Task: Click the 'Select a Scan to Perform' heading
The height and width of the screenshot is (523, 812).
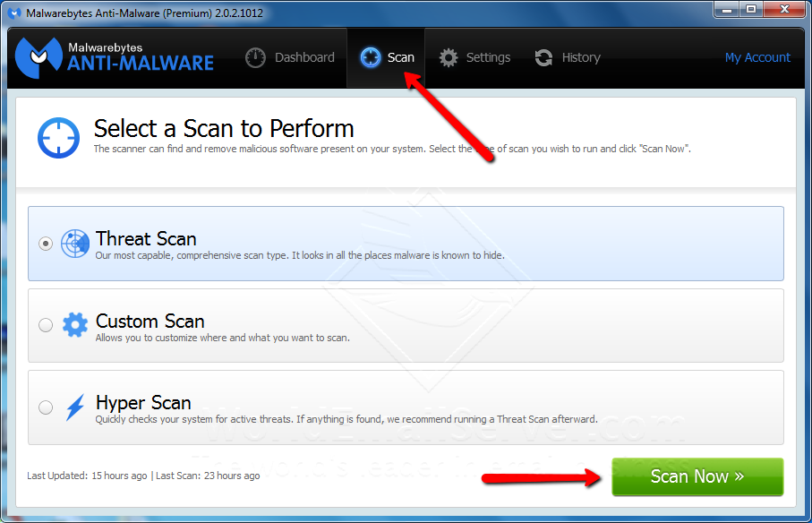Action: coord(224,128)
